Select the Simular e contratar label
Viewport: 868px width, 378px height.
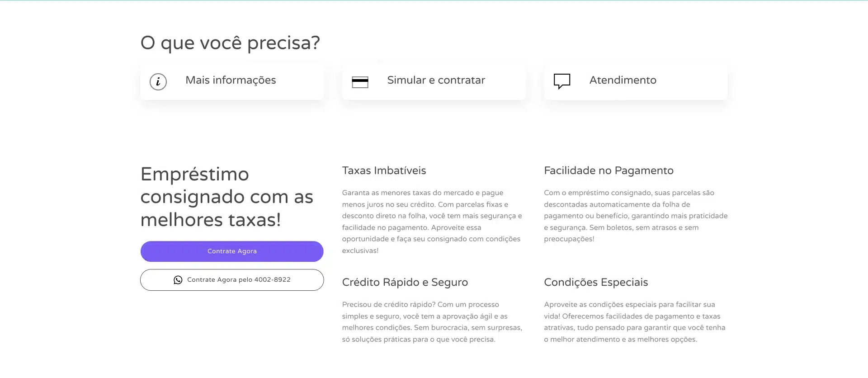tap(436, 80)
